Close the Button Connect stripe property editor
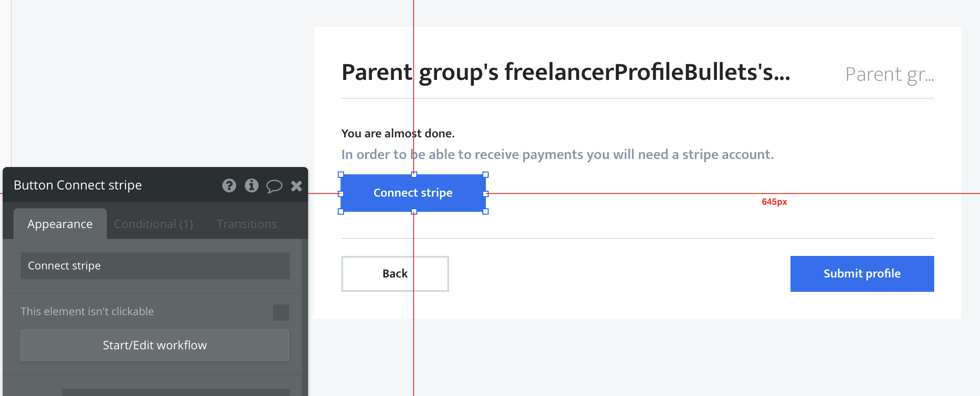This screenshot has width=980, height=396. (x=296, y=186)
